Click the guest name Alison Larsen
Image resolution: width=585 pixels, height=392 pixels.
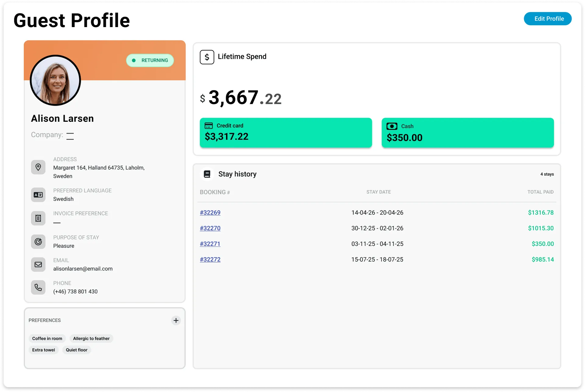62,118
